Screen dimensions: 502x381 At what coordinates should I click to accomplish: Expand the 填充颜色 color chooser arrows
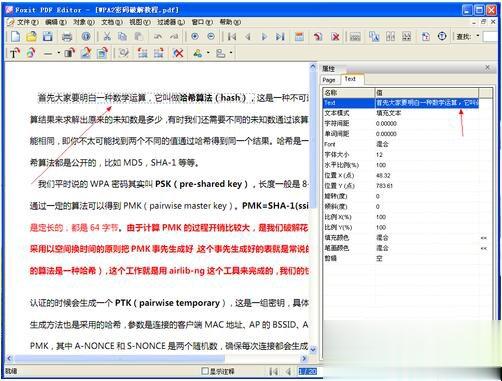click(484, 238)
